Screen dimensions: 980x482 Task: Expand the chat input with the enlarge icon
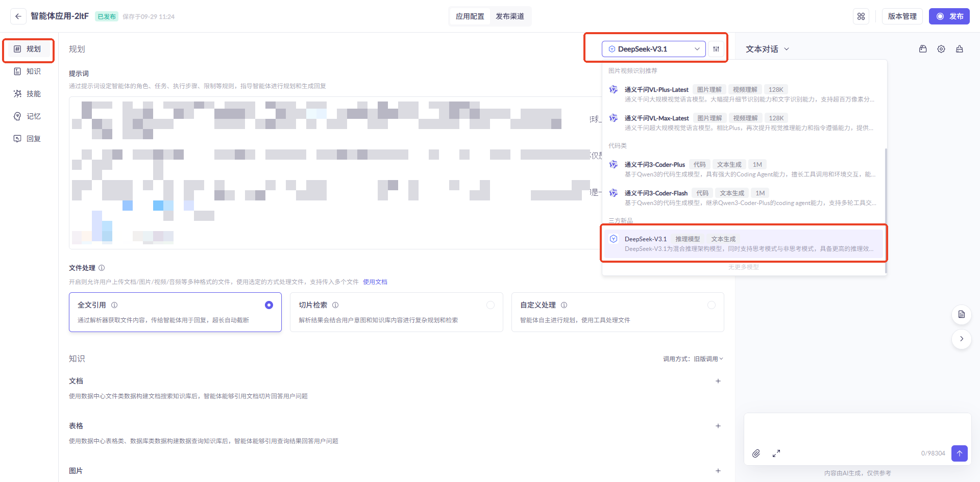(x=776, y=453)
